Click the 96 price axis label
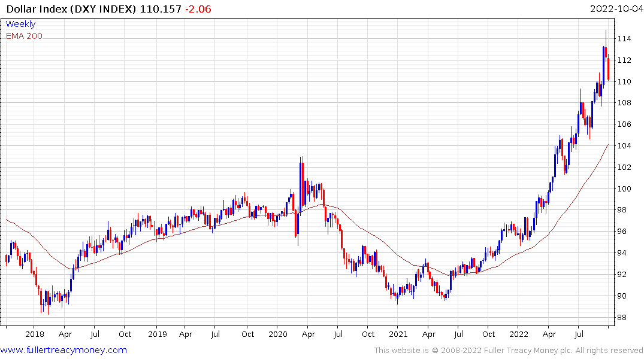The width and height of the screenshot is (644, 359). 622,232
